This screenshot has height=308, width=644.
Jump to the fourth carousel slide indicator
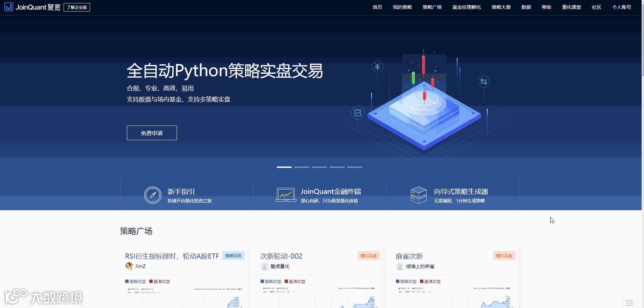pos(337,167)
